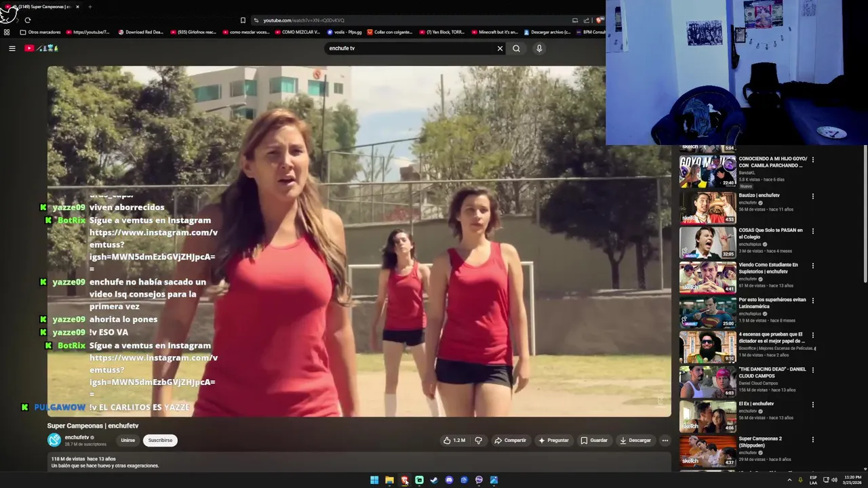Image resolution: width=868 pixels, height=488 pixels.
Task: Switch input language ESP LAA
Action: pyautogui.click(x=813, y=480)
